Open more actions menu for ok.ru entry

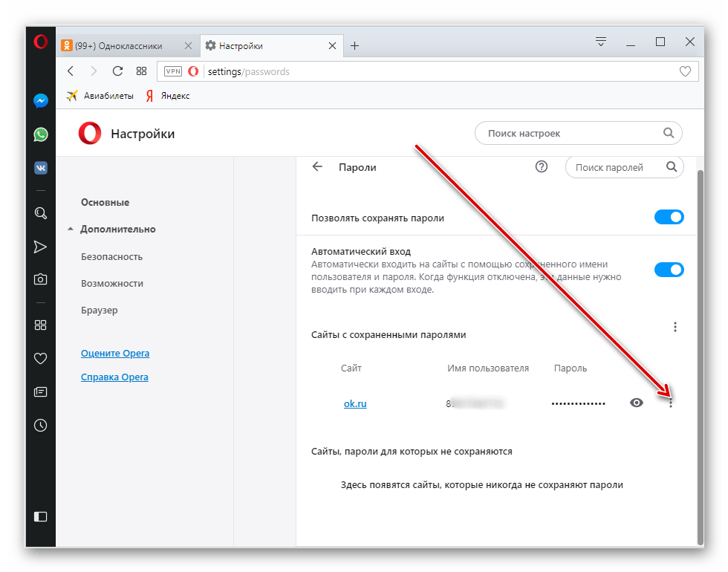(671, 403)
